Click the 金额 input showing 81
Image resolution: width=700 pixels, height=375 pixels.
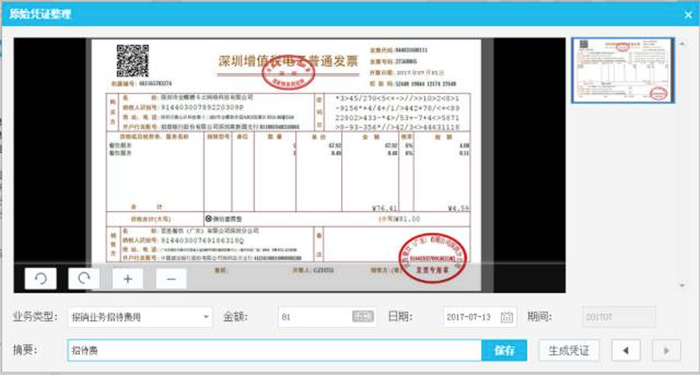(x=327, y=317)
